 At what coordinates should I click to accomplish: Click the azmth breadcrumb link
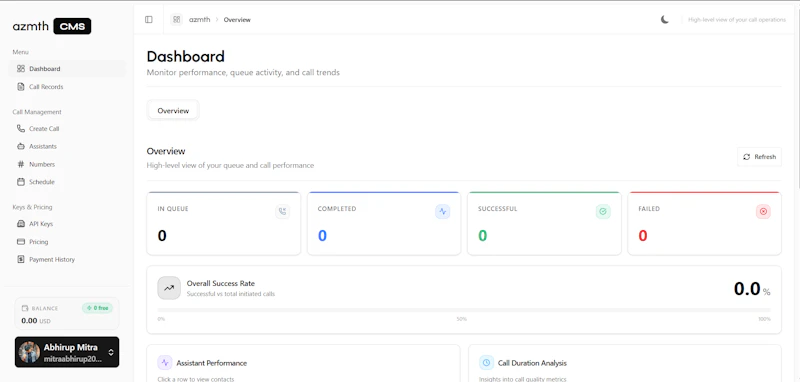[x=199, y=19]
